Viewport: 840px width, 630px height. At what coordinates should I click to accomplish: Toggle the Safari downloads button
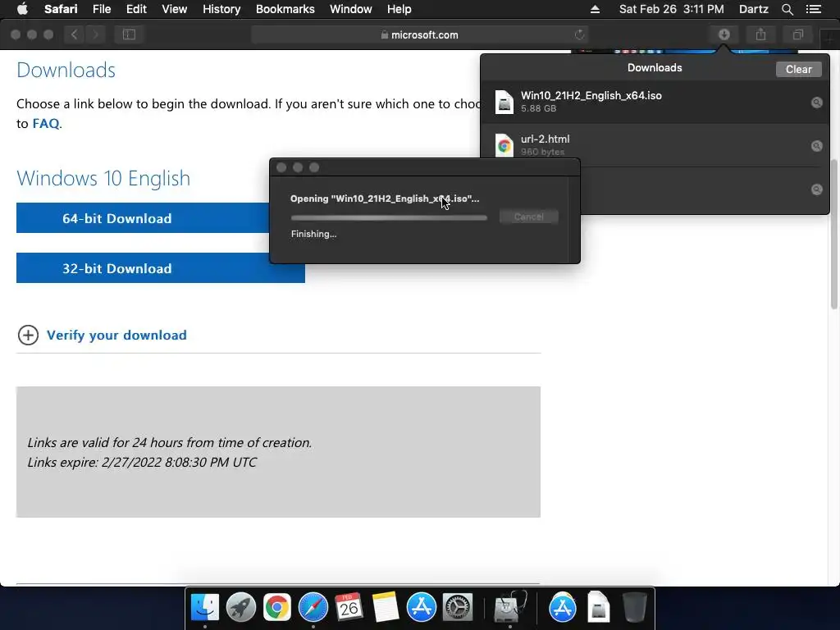[x=724, y=34]
